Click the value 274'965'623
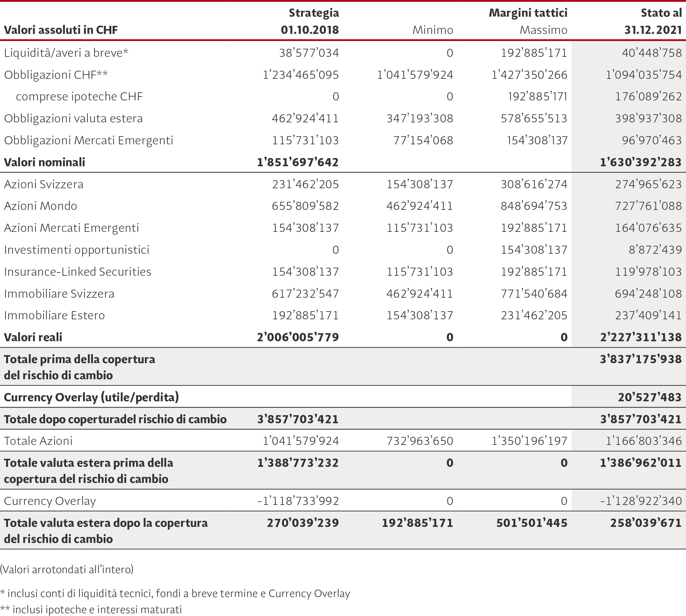The width and height of the screenshot is (686, 616). 649,184
